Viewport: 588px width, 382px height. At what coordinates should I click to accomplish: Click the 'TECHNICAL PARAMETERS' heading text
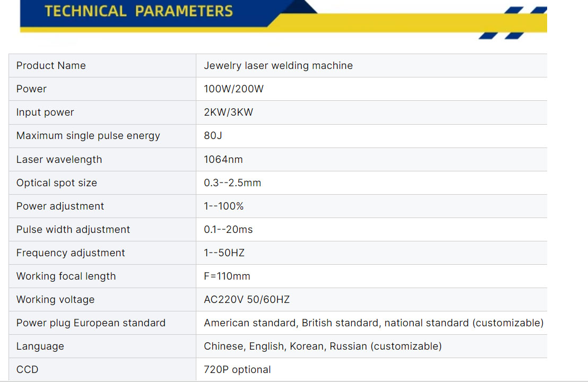tap(139, 11)
